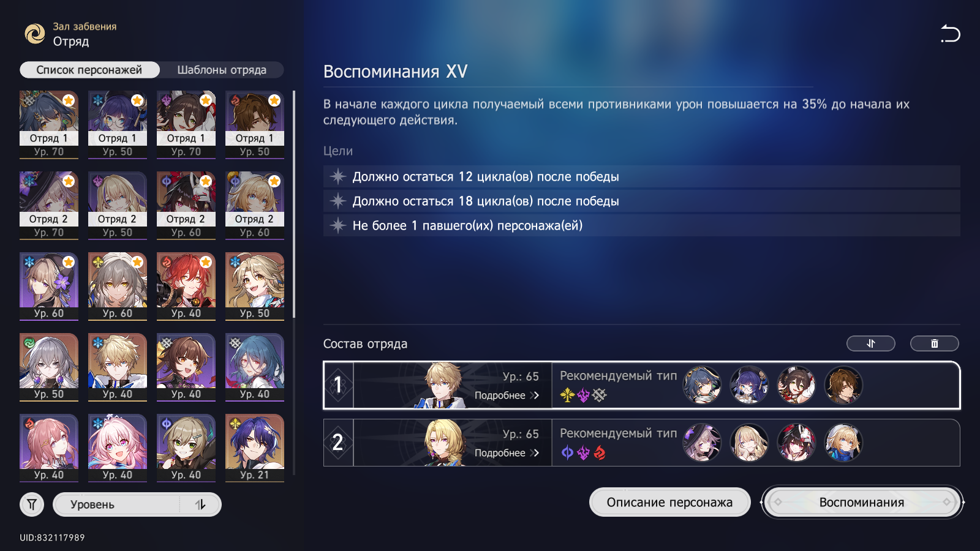Select the pink-haired Ур. 40 ice character thumbnail
Image resolution: width=980 pixels, height=551 pixels.
point(118,448)
